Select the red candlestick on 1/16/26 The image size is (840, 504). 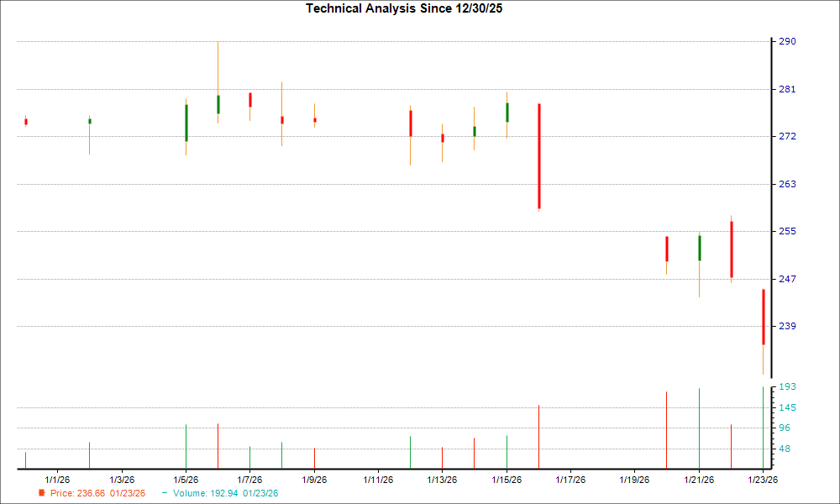538,155
